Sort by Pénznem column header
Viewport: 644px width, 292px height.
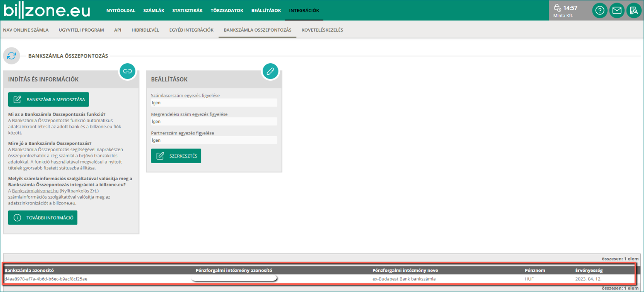click(x=535, y=270)
